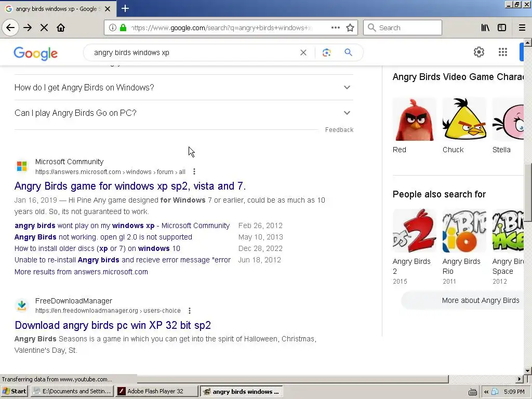Click the 5:09 PM taskbar clock
The image size is (532, 399).
point(514,392)
